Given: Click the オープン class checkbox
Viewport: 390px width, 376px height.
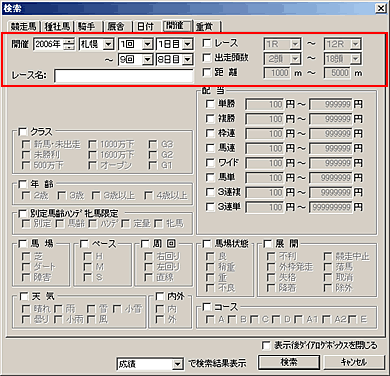Looking at the screenshot, I should pos(93,165).
